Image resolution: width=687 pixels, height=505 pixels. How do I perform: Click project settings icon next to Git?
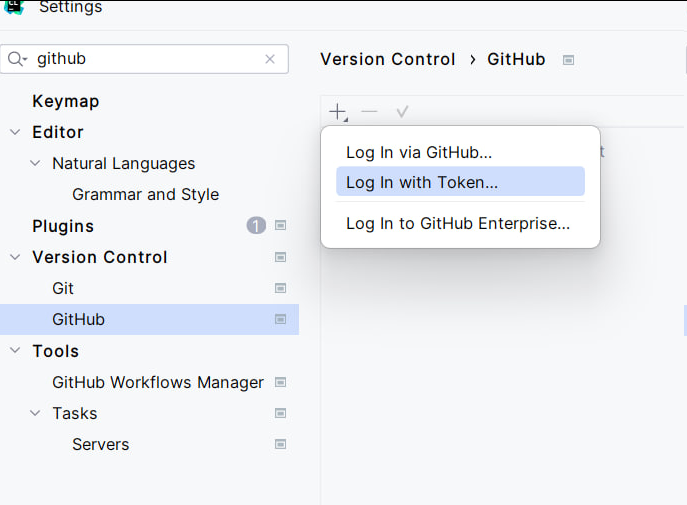click(x=281, y=288)
